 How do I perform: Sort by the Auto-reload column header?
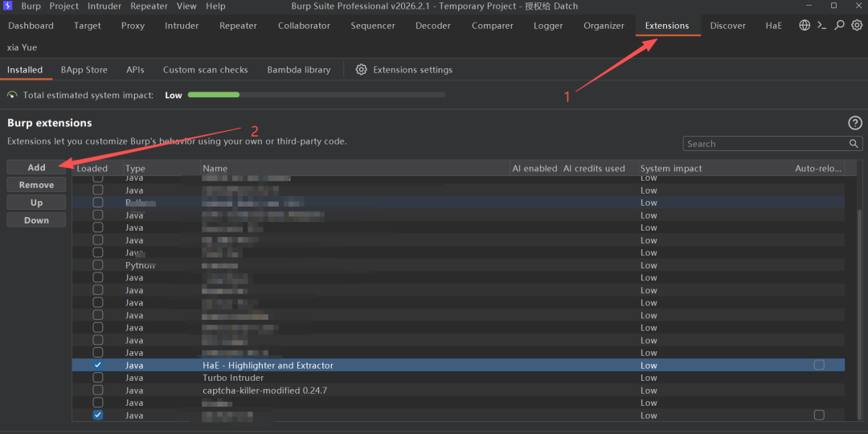tap(819, 168)
